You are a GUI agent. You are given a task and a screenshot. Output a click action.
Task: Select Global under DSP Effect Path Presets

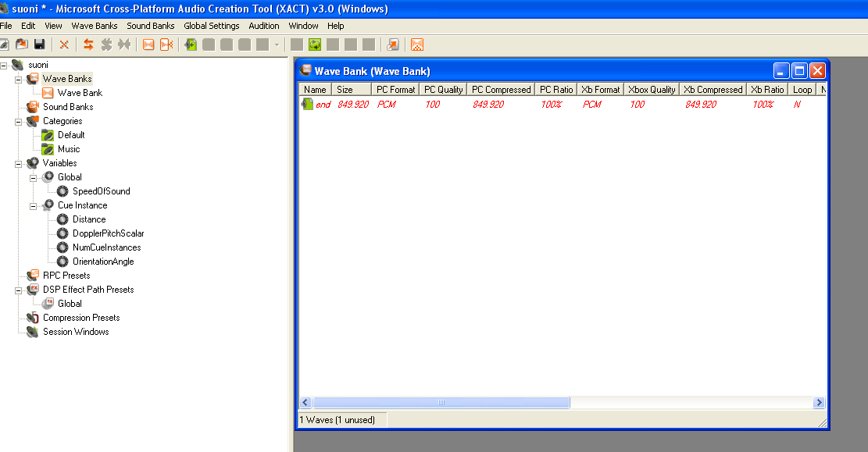pos(70,304)
